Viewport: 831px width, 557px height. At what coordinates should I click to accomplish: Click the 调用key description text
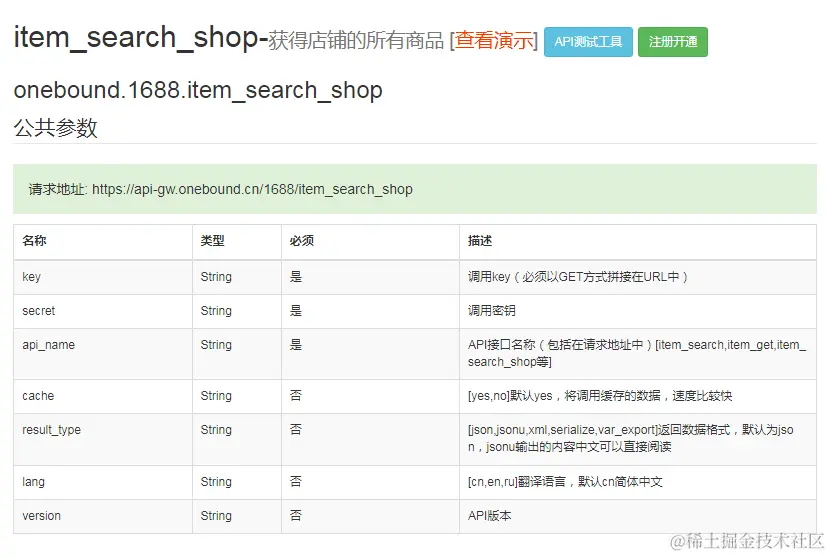point(578,277)
